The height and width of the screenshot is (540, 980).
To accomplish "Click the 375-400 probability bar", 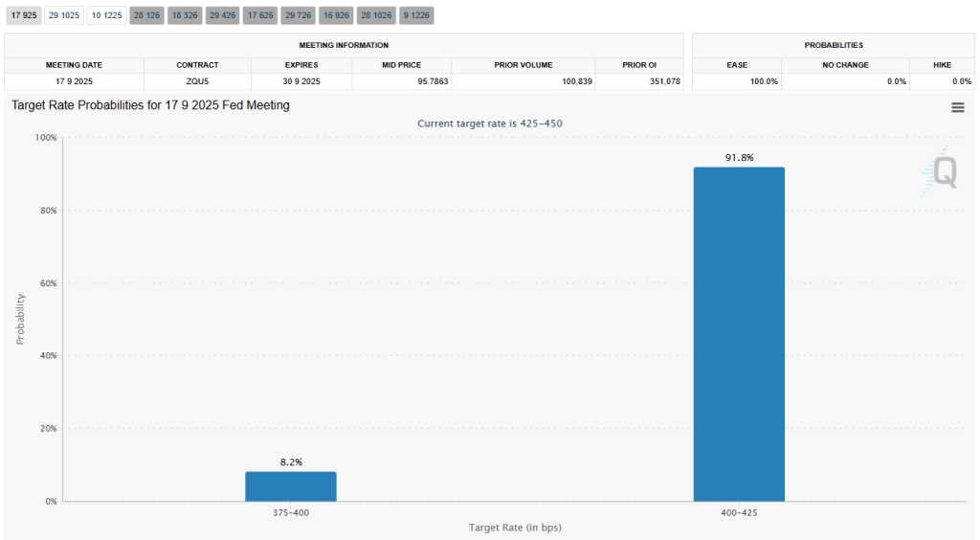I will click(x=291, y=486).
